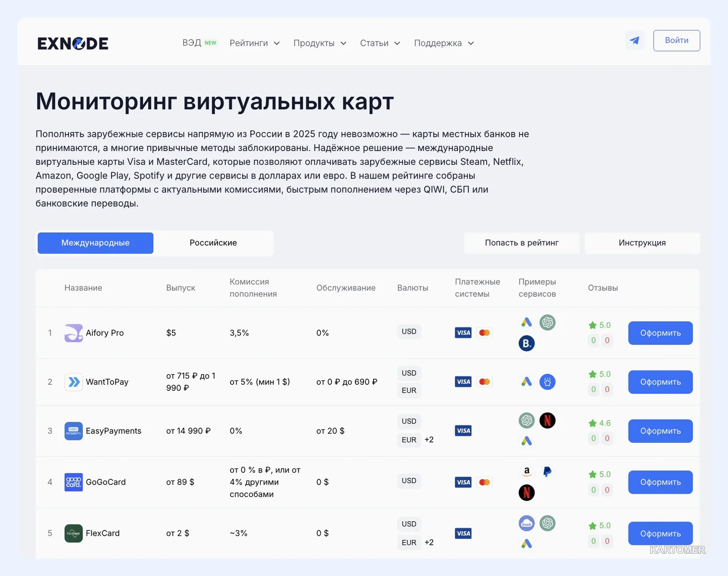Click the Попасть в рейтинг button

tap(521, 243)
